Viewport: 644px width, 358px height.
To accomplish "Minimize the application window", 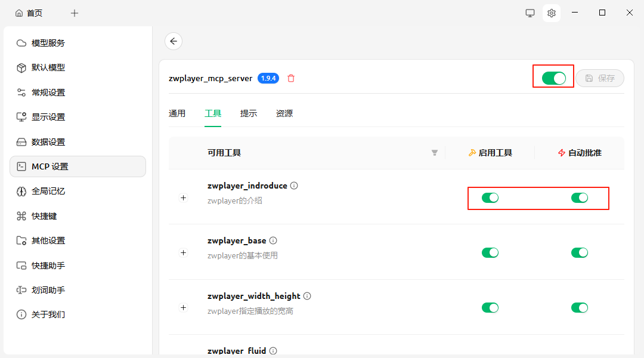I will click(x=575, y=13).
